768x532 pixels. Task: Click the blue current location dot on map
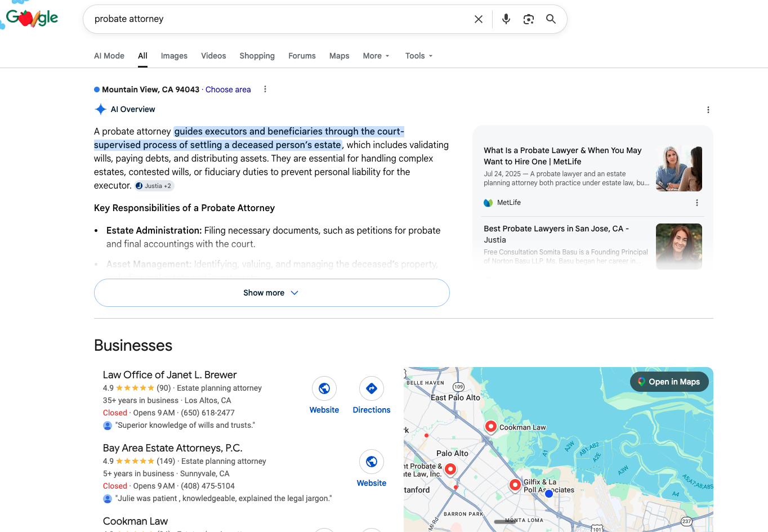(549, 494)
